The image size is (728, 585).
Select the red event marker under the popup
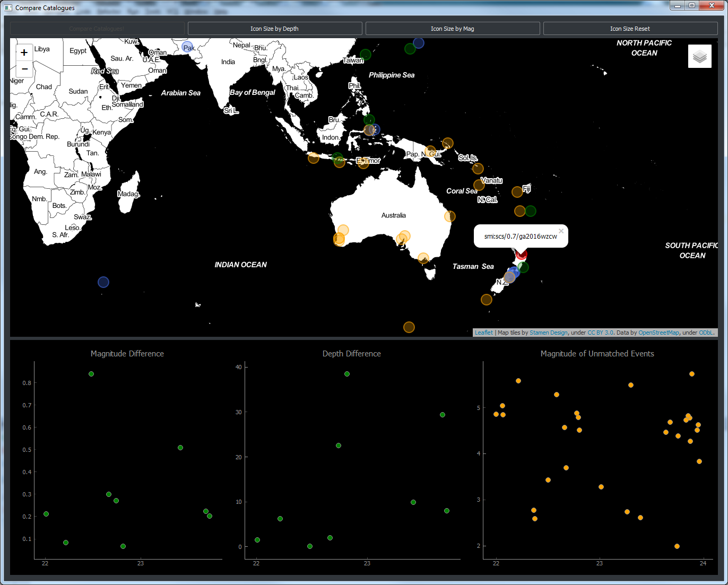click(521, 255)
